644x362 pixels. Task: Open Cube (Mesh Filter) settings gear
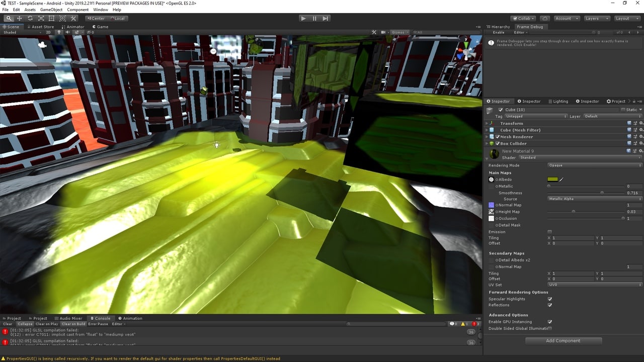640,130
